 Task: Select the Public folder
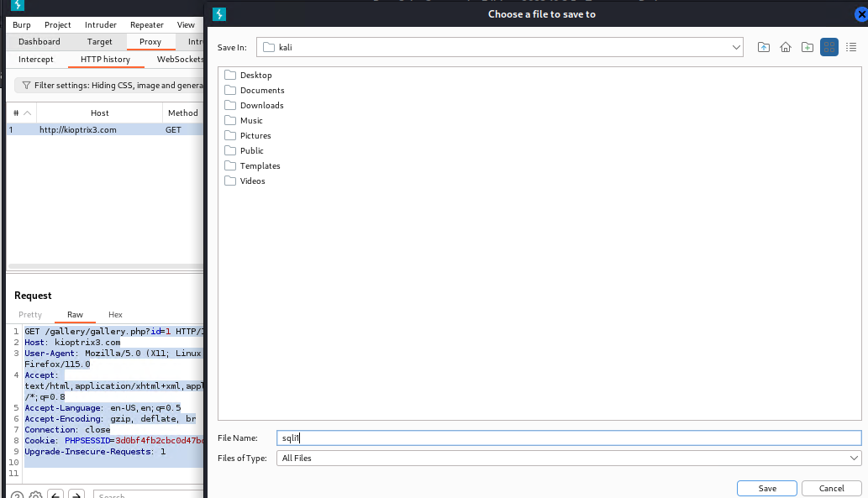pos(245,150)
